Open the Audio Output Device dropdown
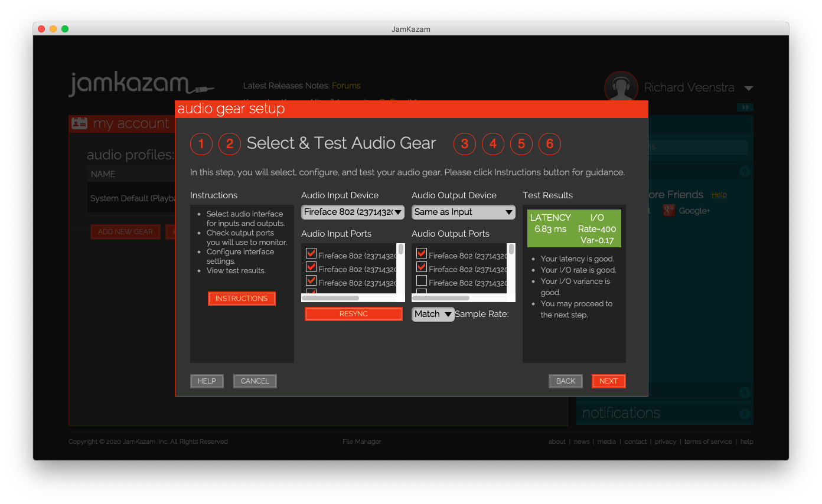 pos(464,212)
